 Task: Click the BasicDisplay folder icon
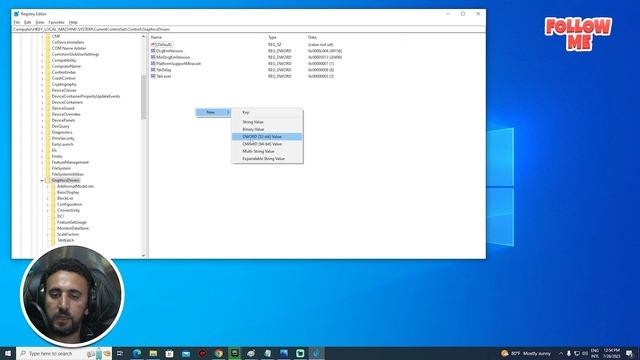point(53,192)
